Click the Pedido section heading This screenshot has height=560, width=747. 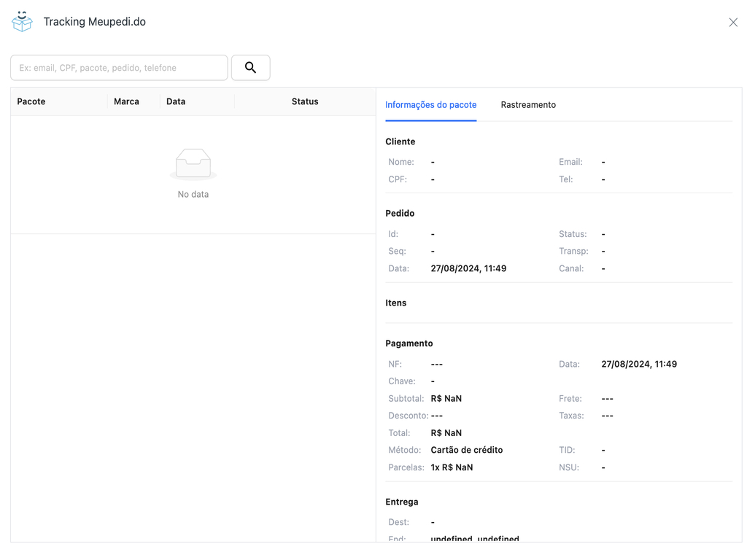(399, 213)
